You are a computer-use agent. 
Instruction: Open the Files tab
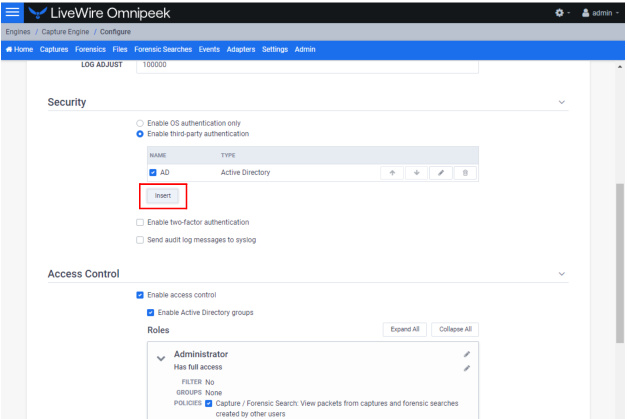click(120, 49)
